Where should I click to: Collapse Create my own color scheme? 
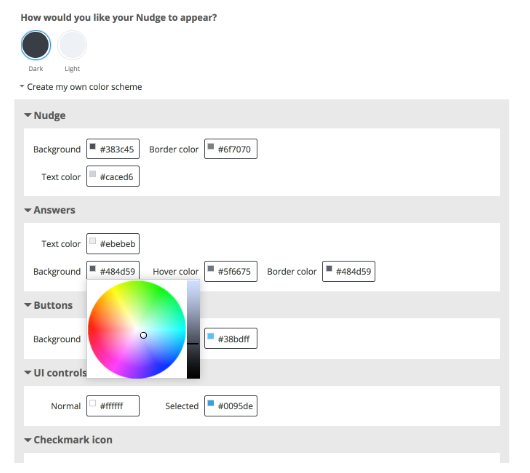pos(81,87)
